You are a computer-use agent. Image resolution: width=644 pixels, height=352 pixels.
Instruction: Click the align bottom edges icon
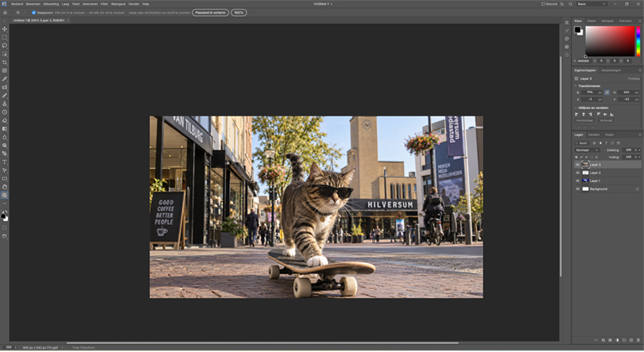[x=612, y=114]
